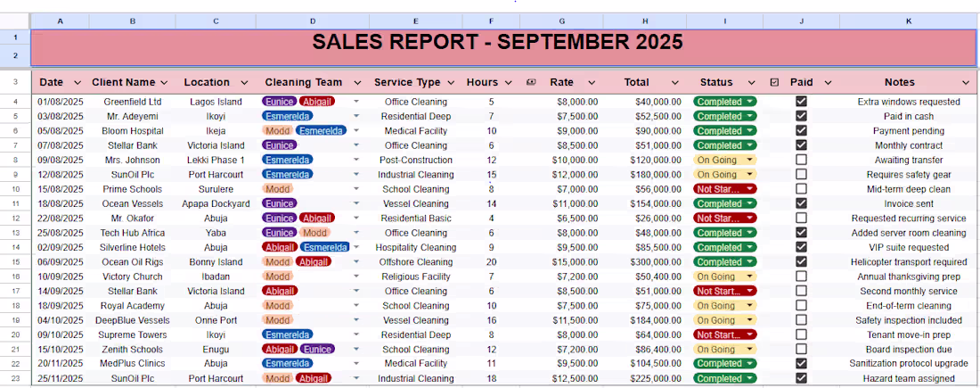This screenshot has height=388, width=980.
Task: Open Cleaning Team dropdown arrow for Bloom Hospital
Action: click(356, 130)
